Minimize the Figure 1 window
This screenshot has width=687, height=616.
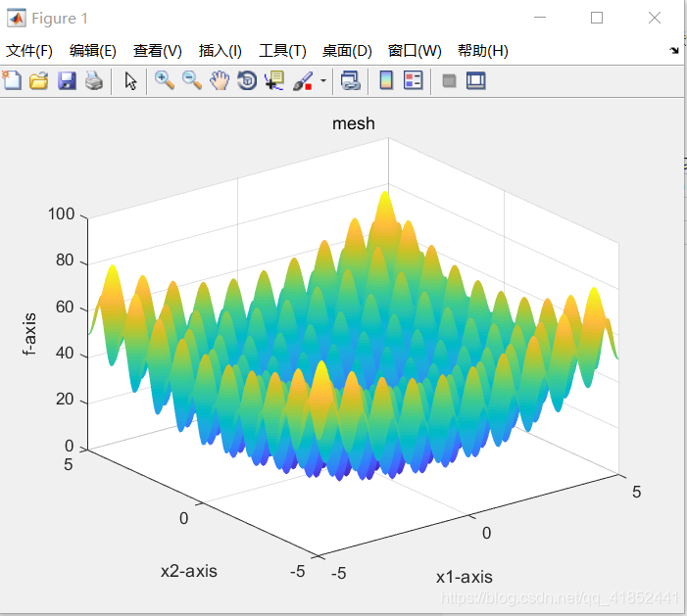540,18
